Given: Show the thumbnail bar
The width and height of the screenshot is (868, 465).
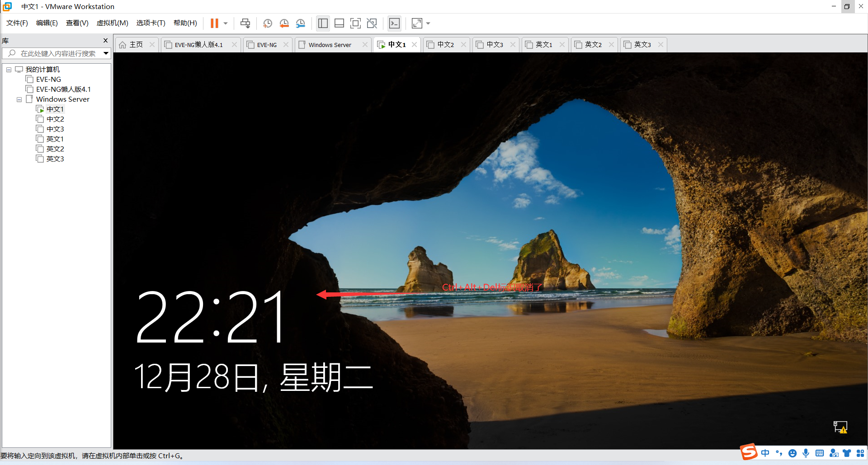Looking at the screenshot, I should pos(339,23).
